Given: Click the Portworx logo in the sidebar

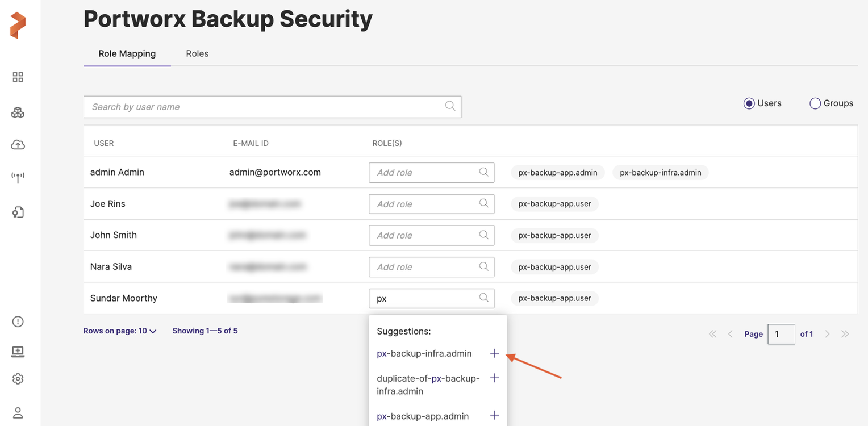Looking at the screenshot, I should 18,26.
